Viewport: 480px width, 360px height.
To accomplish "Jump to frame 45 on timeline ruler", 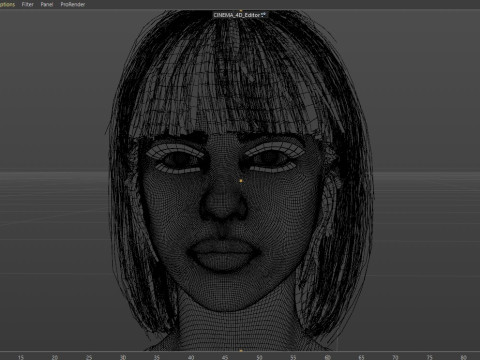I will (x=225, y=357).
